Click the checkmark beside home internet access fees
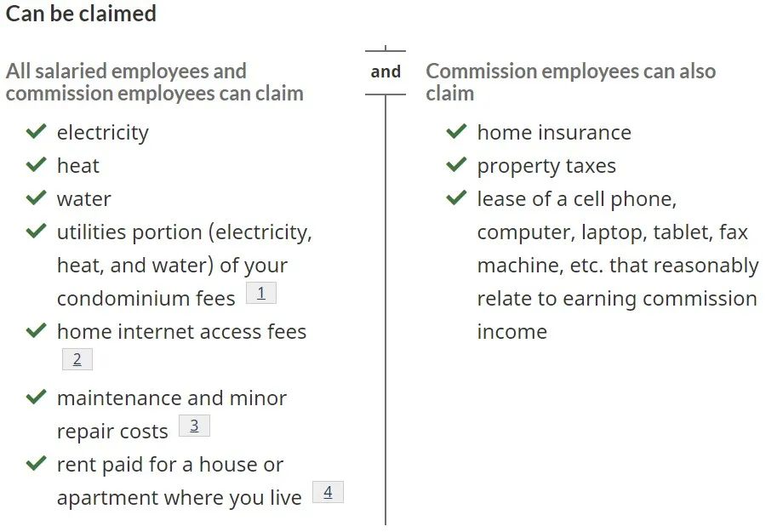This screenshot has height=532, width=783. click(36, 331)
